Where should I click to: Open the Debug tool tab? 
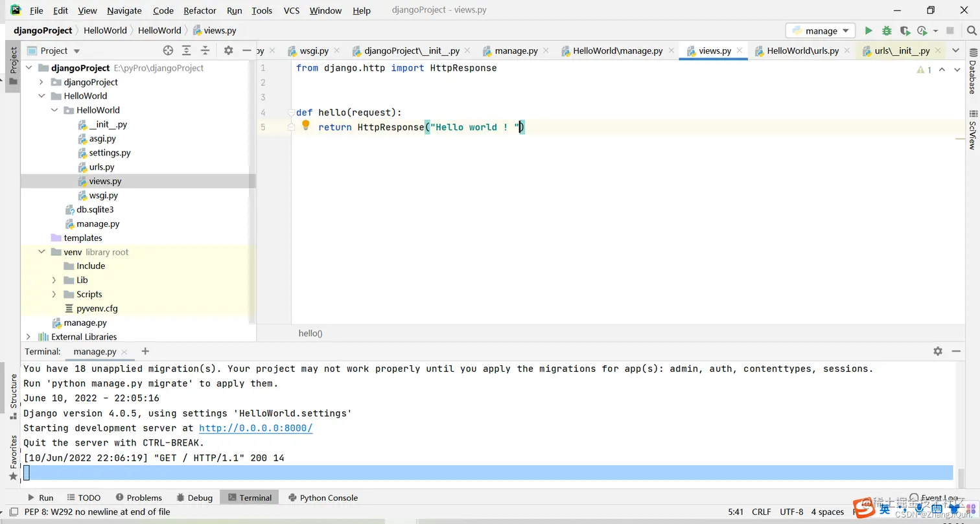pyautogui.click(x=194, y=497)
